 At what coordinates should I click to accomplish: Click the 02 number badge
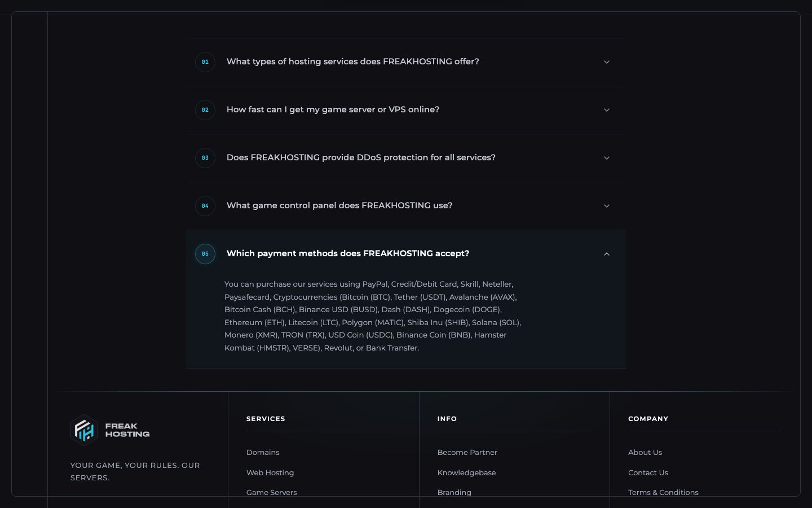205,110
